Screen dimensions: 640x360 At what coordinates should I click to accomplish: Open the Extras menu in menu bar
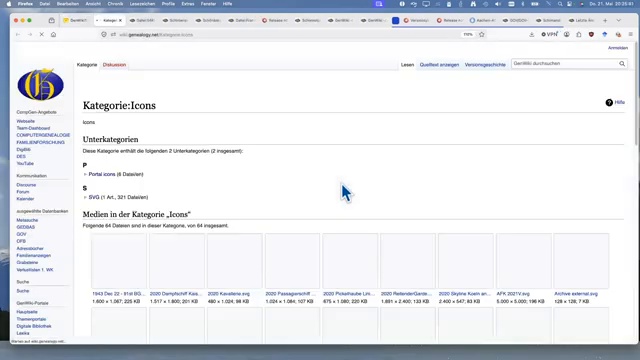(x=188, y=4)
